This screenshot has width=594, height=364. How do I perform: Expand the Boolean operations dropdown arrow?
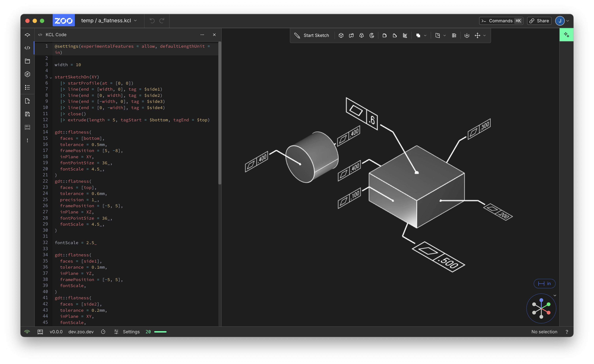425,35
